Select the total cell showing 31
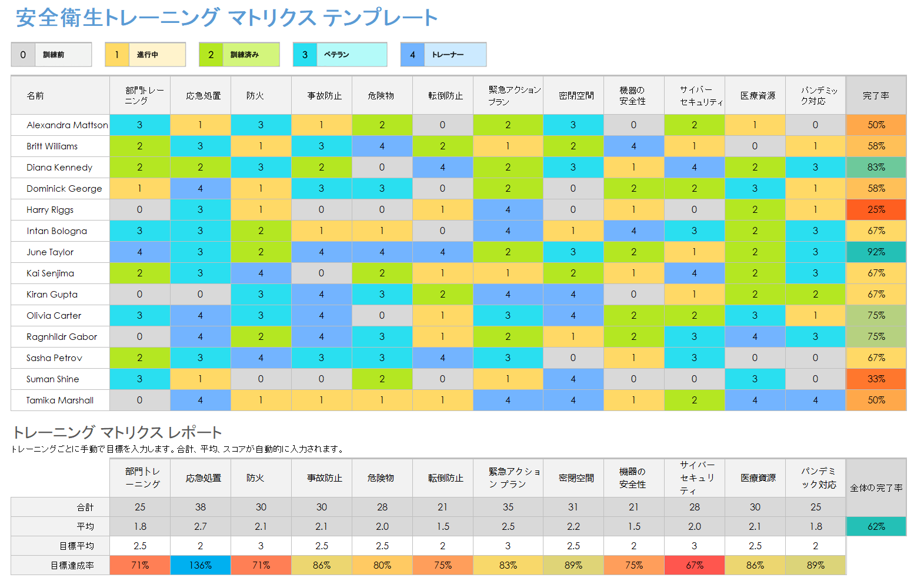 coord(573,507)
